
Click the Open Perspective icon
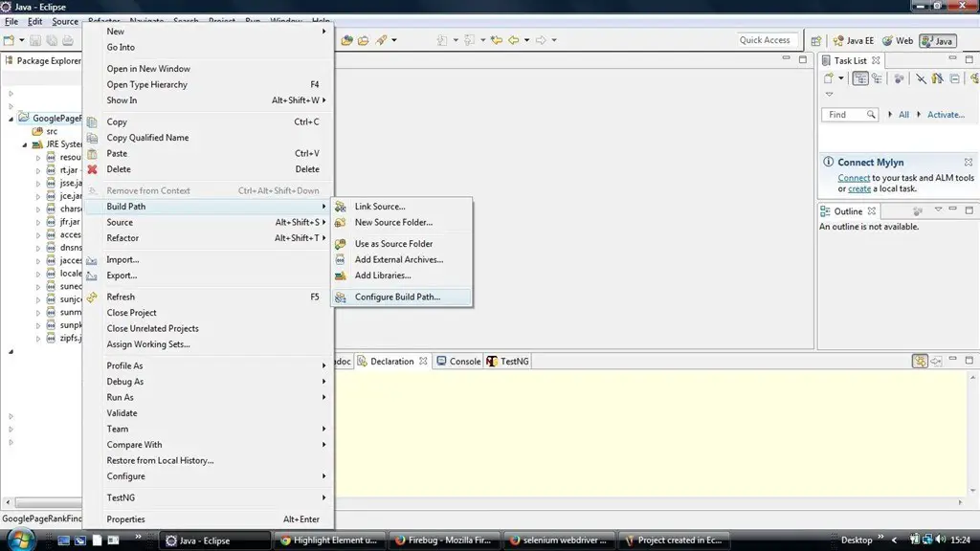(816, 41)
